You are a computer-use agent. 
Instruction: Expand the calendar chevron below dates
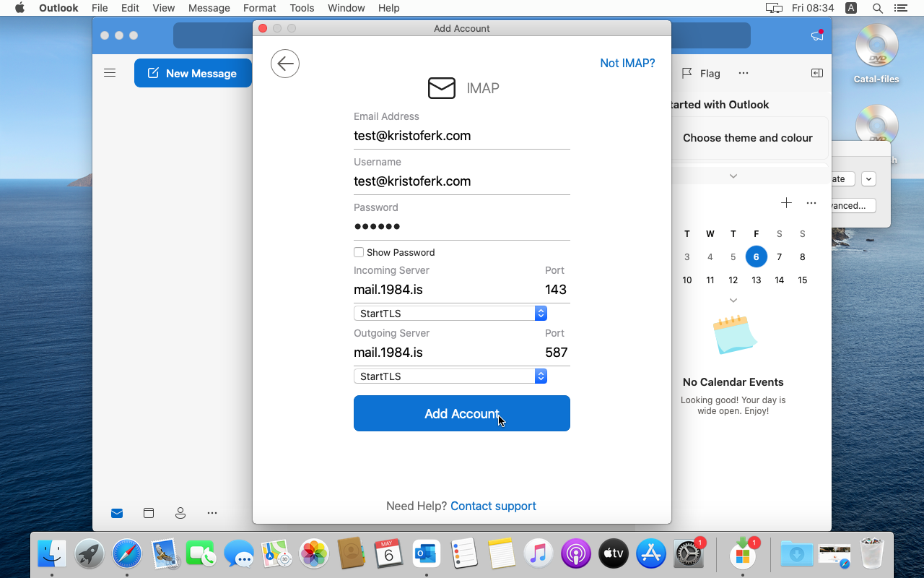pos(733,301)
